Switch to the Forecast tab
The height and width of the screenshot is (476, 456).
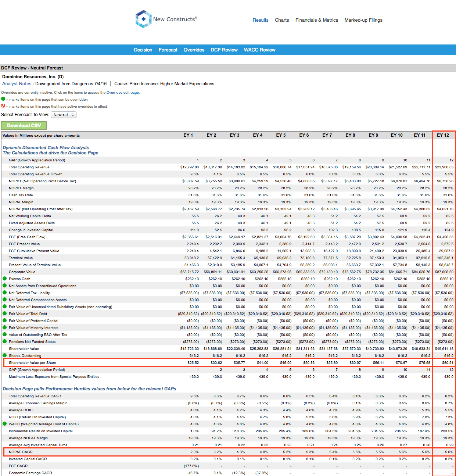[x=168, y=50]
